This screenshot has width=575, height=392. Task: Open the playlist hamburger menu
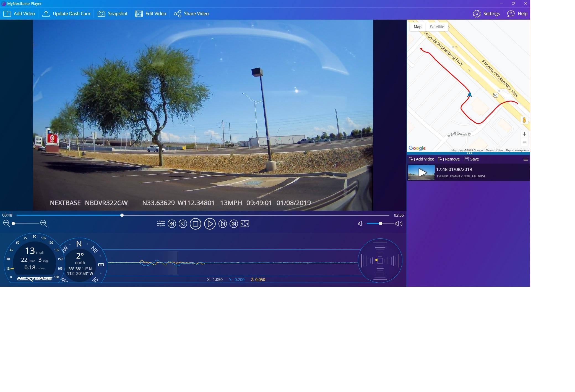525,159
